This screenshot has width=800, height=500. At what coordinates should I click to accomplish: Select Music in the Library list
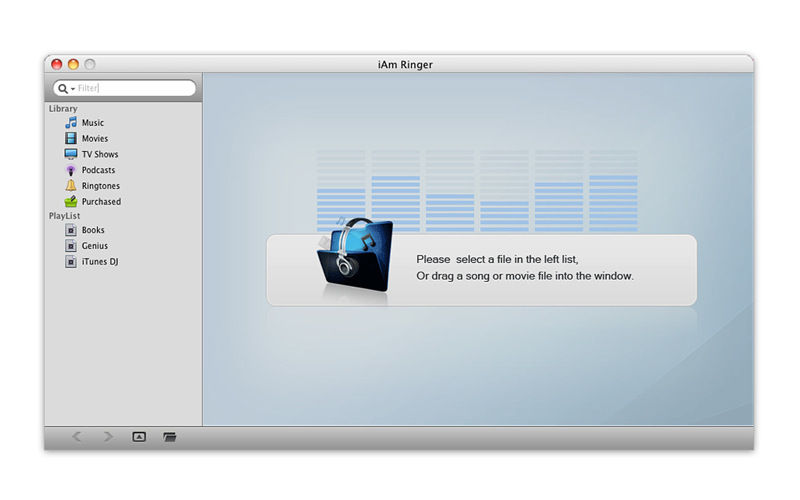coord(93,123)
